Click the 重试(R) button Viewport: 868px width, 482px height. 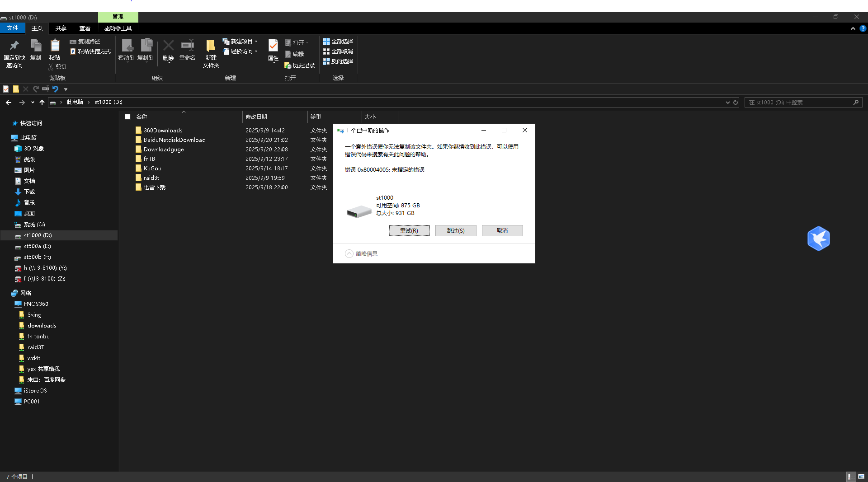coord(409,231)
